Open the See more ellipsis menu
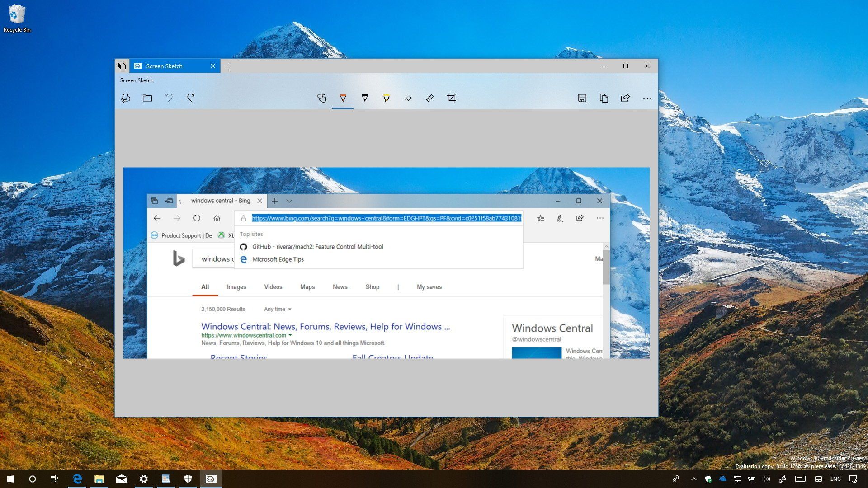 click(647, 98)
